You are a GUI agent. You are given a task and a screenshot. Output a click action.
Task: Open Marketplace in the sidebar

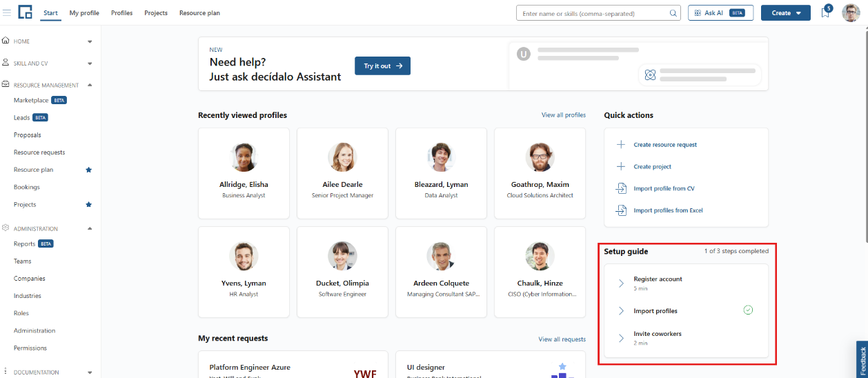pos(31,100)
